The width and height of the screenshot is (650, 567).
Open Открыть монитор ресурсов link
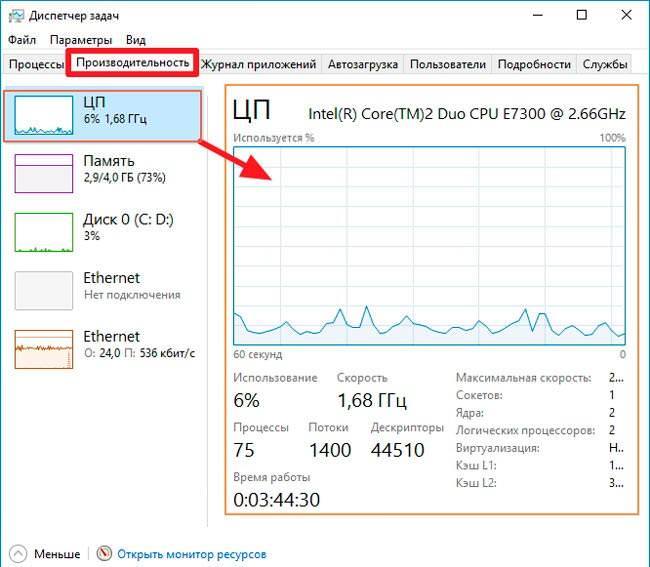(x=192, y=554)
